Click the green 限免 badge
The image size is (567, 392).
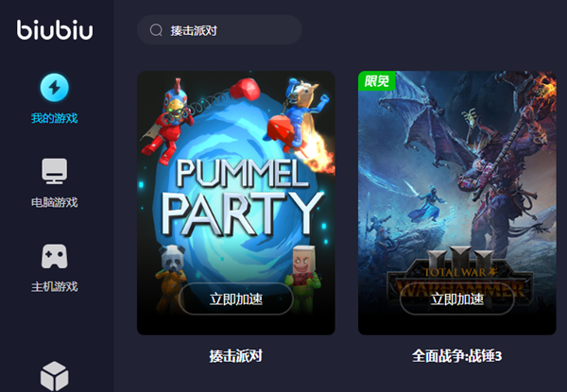[x=376, y=80]
